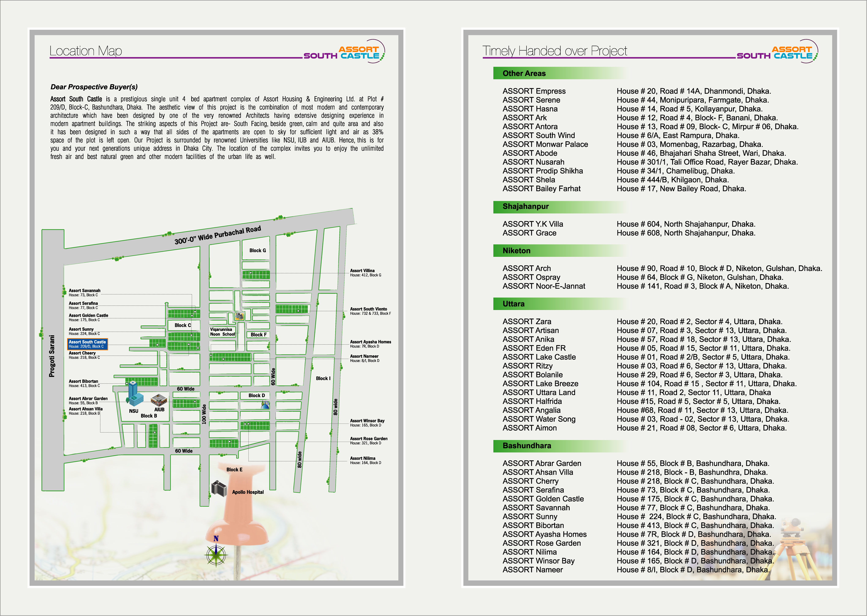Image resolution: width=867 pixels, height=616 pixels.
Task: Click the Block E label on the map
Action: 235,470
